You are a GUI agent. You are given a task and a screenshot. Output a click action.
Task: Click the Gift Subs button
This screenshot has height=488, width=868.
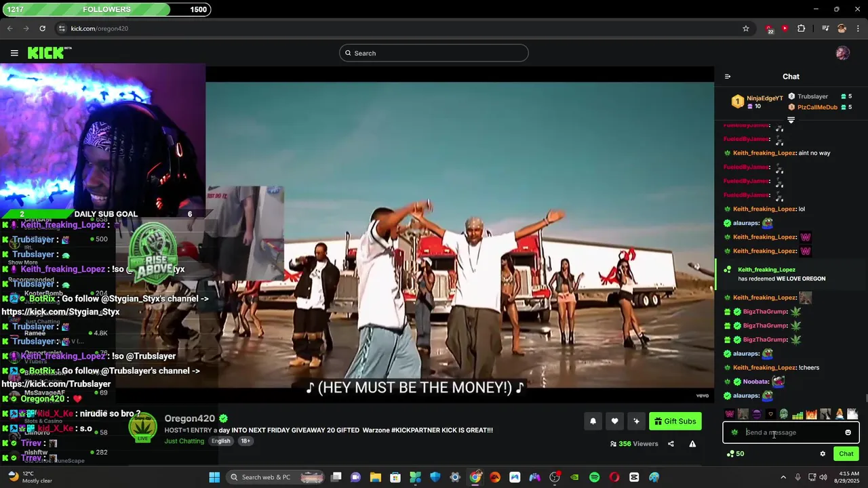[675, 422]
